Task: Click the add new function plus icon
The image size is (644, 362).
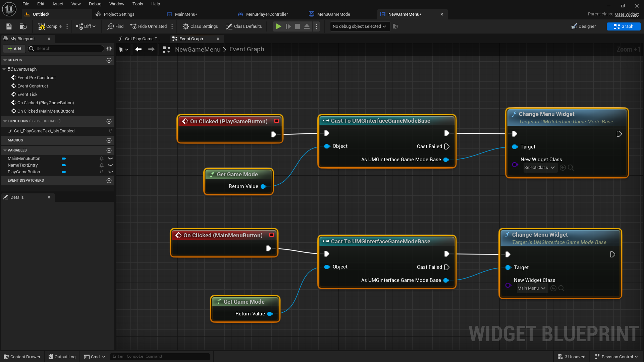Action: [x=109, y=121]
